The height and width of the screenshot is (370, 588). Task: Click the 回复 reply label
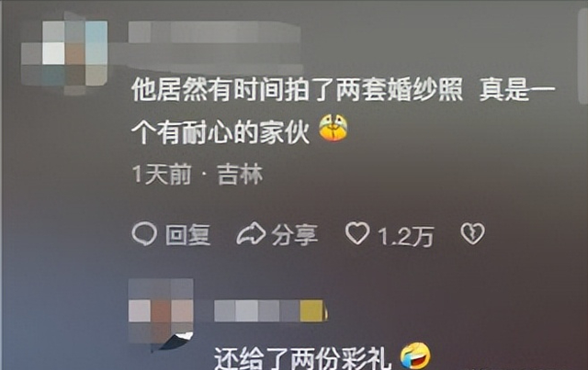187,235
